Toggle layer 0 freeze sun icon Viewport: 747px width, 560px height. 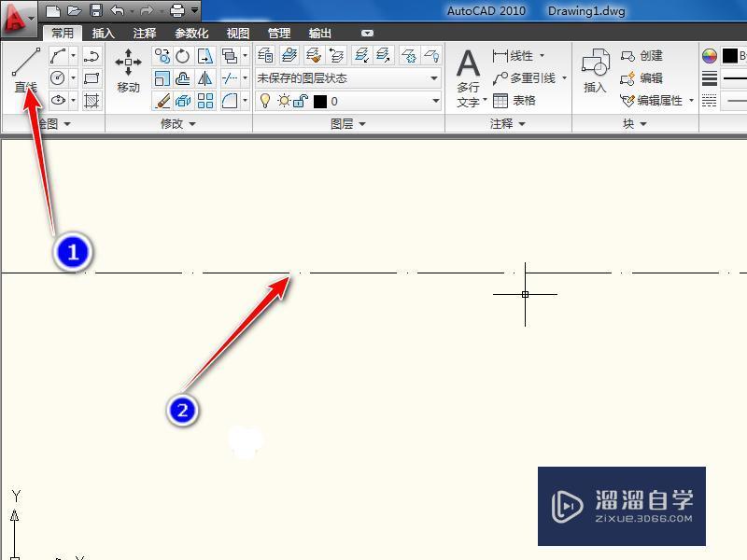(x=284, y=101)
